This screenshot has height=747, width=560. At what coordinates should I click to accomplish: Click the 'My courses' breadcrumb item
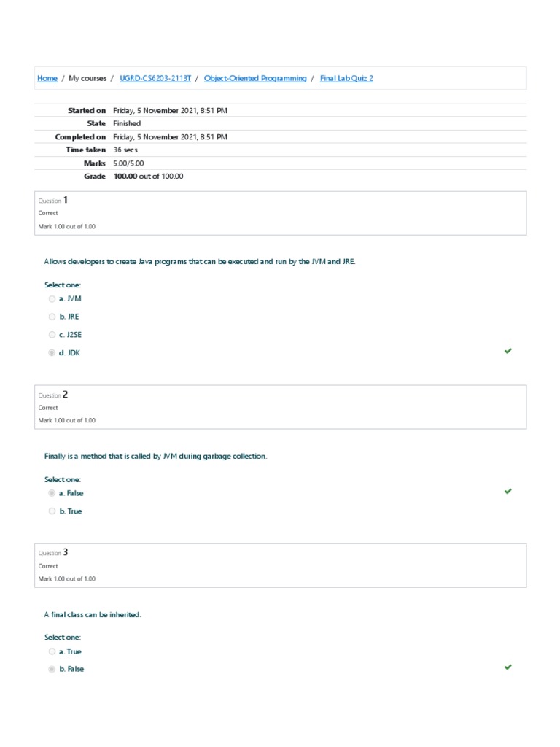click(x=87, y=78)
